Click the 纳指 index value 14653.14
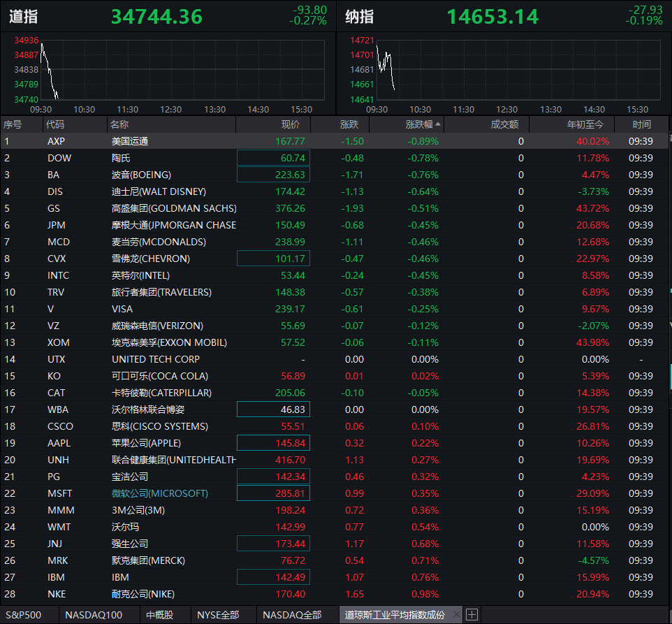The image size is (672, 624). coord(492,16)
